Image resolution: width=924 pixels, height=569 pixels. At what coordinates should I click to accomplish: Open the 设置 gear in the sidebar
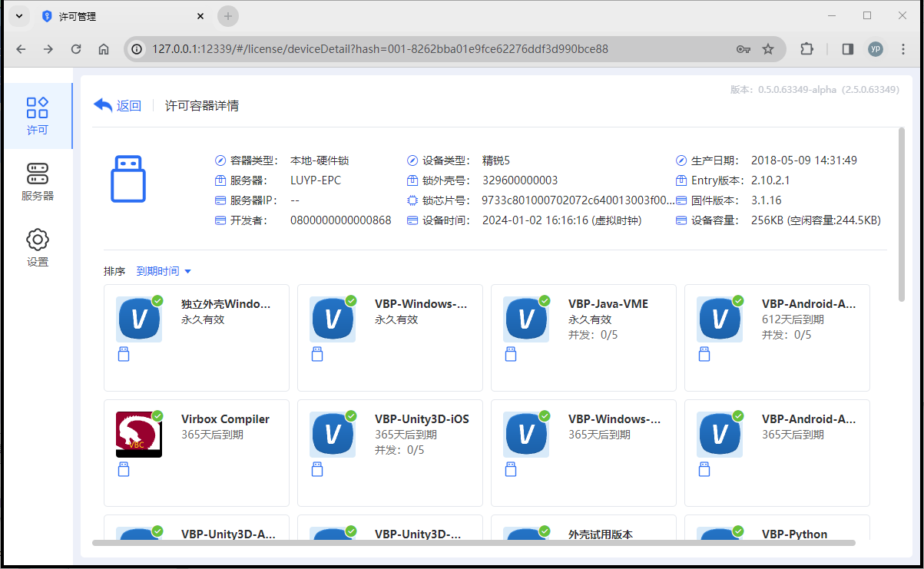pyautogui.click(x=37, y=247)
